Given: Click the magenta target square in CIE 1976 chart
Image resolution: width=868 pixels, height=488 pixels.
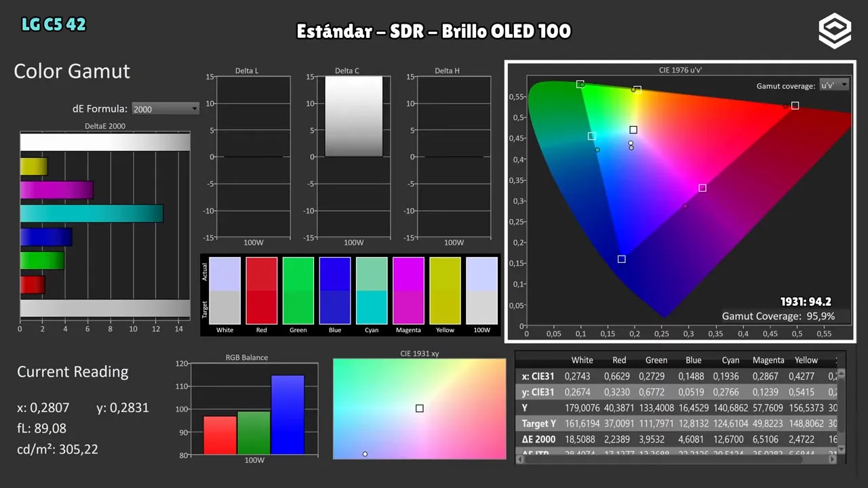Looking at the screenshot, I should pyautogui.click(x=703, y=188).
